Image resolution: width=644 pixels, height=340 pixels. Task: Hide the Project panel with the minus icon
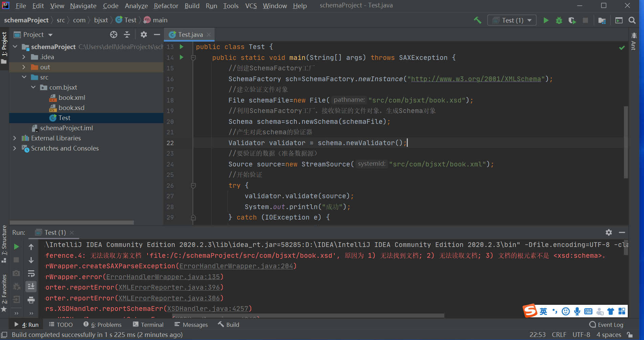tap(157, 35)
